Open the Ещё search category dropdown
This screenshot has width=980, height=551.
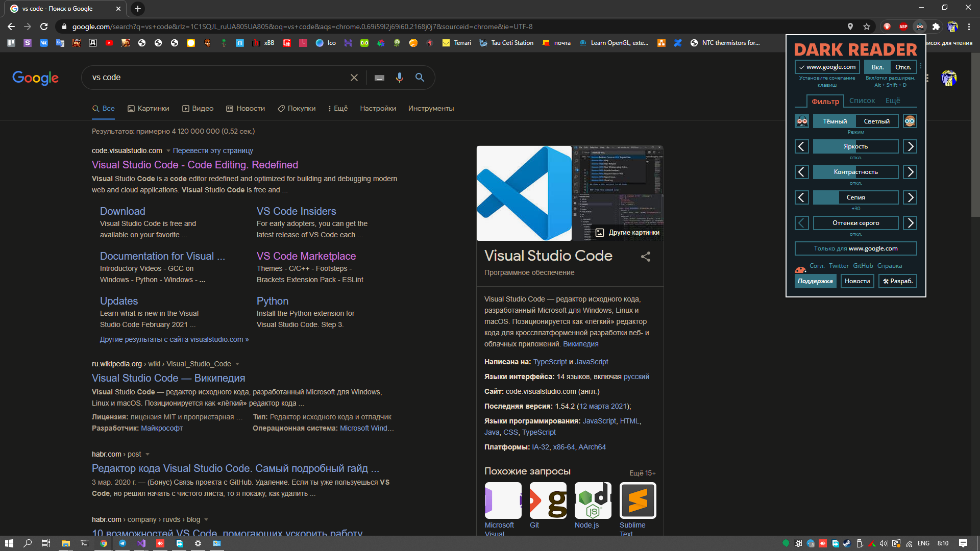338,109
